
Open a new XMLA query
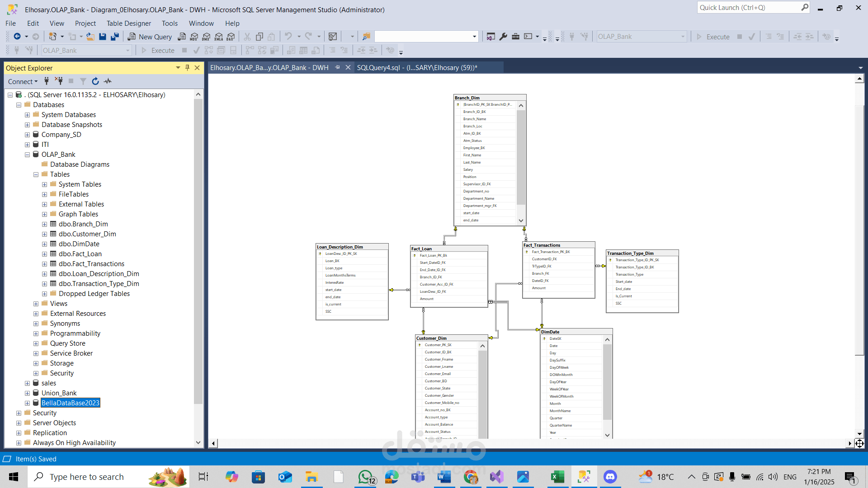tap(219, 37)
